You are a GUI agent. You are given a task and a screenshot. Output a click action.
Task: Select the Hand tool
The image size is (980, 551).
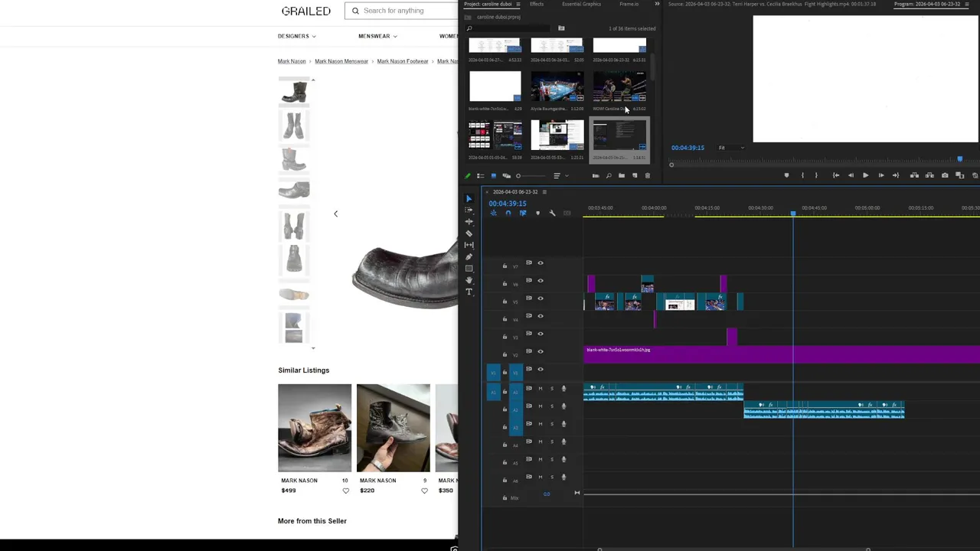pyautogui.click(x=469, y=280)
